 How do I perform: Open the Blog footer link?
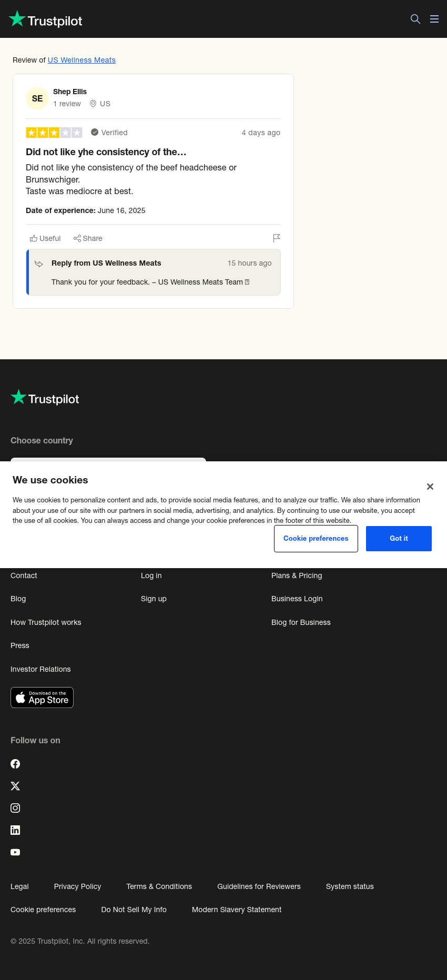click(18, 599)
